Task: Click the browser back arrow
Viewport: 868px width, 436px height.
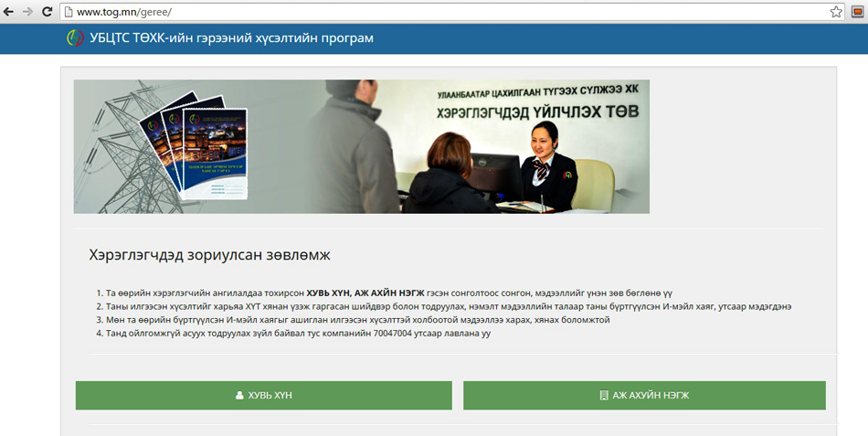Action: (x=10, y=12)
